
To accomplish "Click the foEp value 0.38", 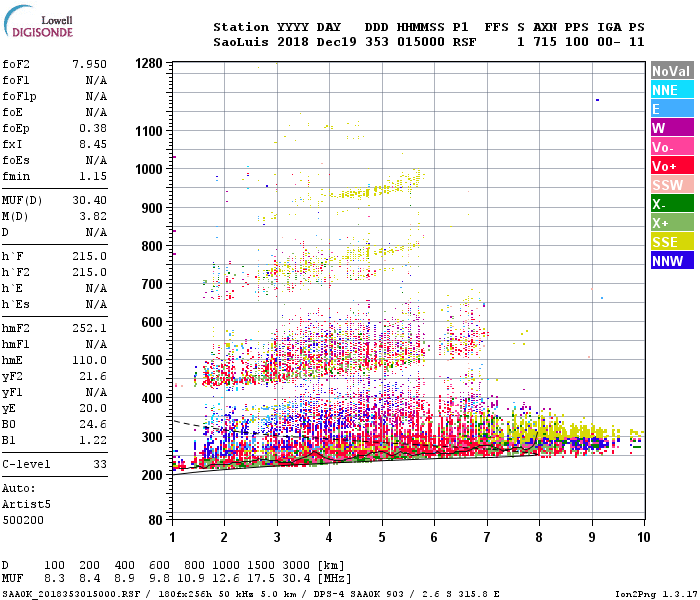I will click(x=93, y=129).
